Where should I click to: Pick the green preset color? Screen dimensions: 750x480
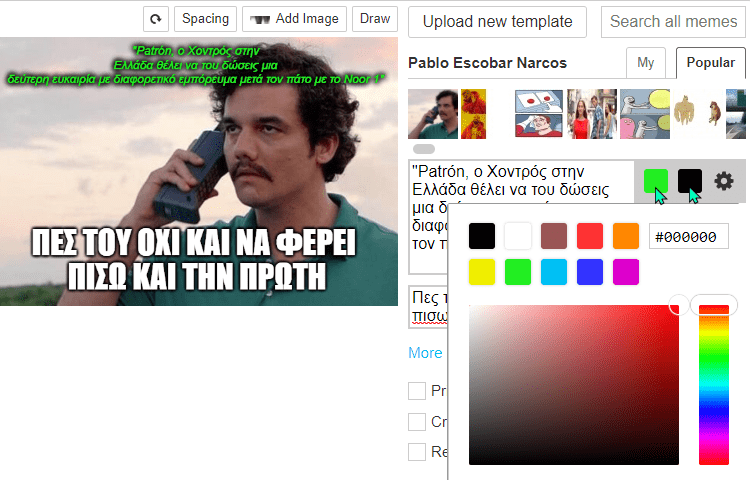coord(518,272)
